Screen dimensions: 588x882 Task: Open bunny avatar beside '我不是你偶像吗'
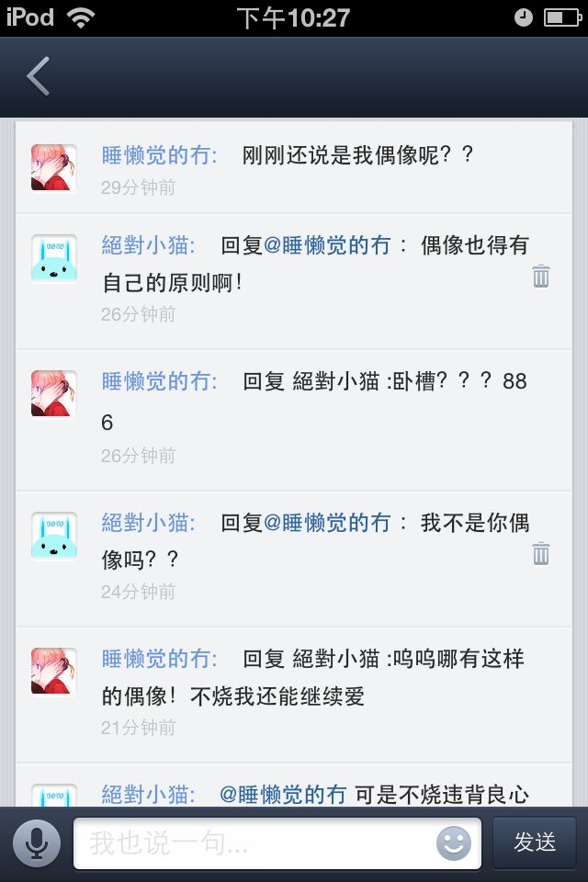point(53,535)
